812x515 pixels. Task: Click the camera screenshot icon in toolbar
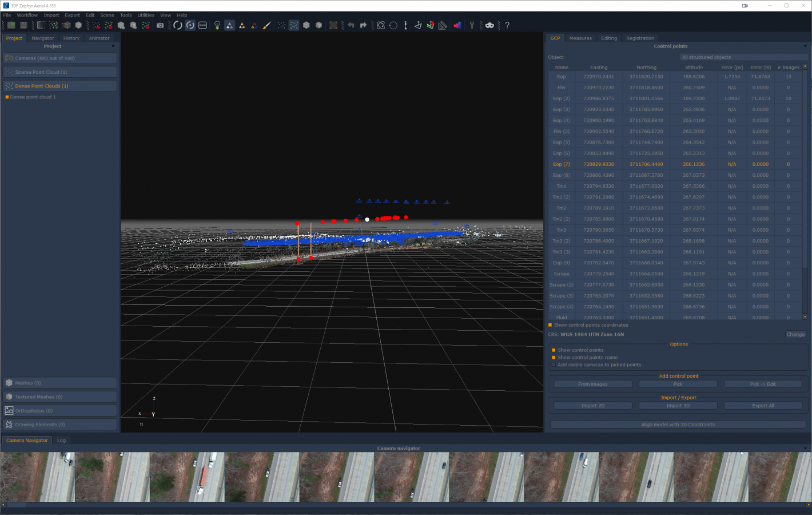[160, 25]
